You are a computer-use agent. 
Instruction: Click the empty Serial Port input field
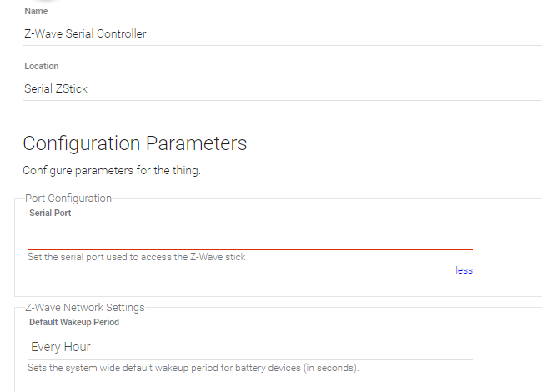(250, 235)
